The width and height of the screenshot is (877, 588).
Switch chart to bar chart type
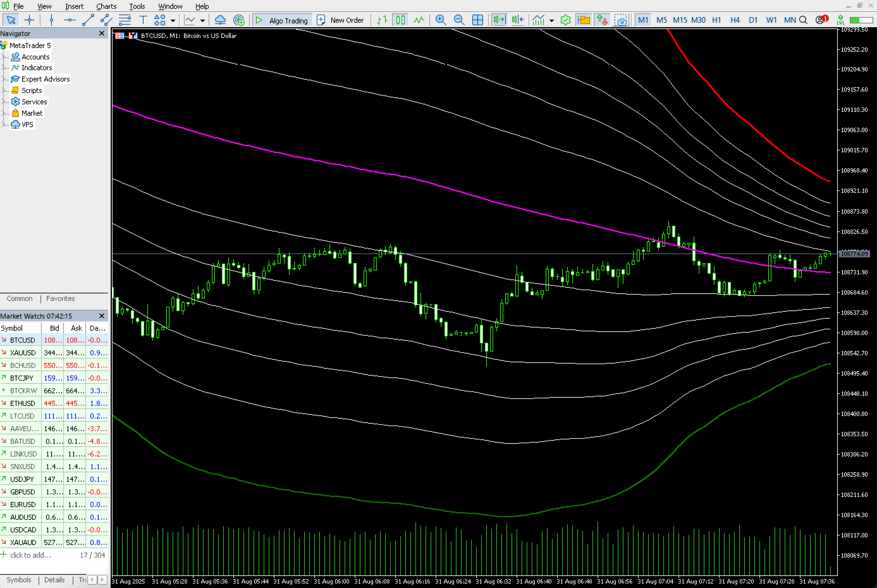[x=382, y=20]
